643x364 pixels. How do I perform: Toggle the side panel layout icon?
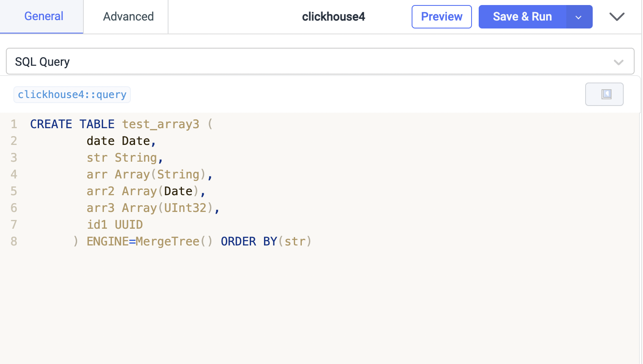tap(604, 94)
